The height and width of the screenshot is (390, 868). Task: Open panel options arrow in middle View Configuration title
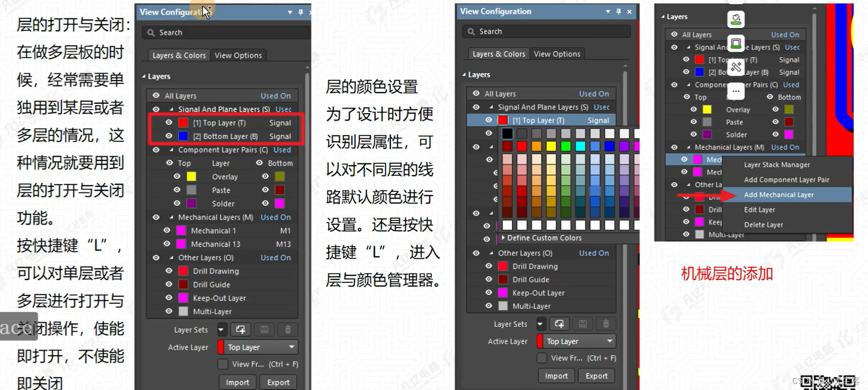pyautogui.click(x=608, y=11)
